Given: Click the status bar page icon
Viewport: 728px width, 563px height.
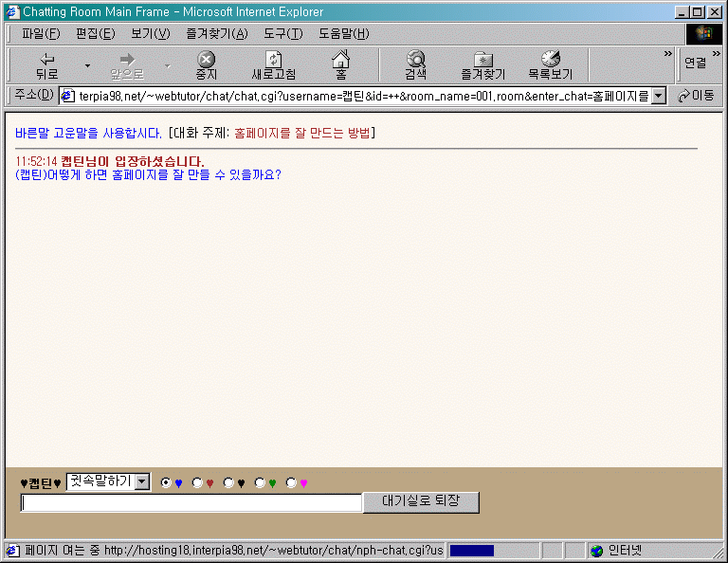Looking at the screenshot, I should pos(12,551).
